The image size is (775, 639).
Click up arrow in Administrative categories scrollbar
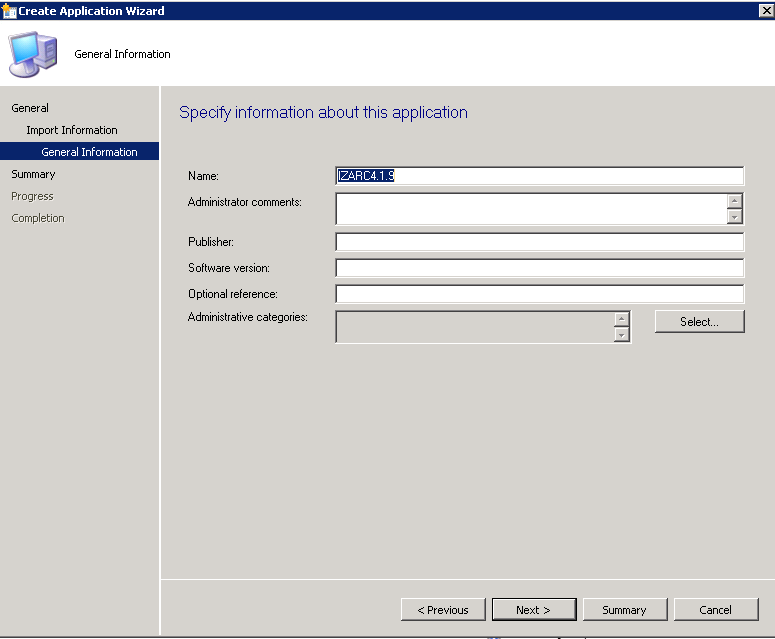(622, 319)
